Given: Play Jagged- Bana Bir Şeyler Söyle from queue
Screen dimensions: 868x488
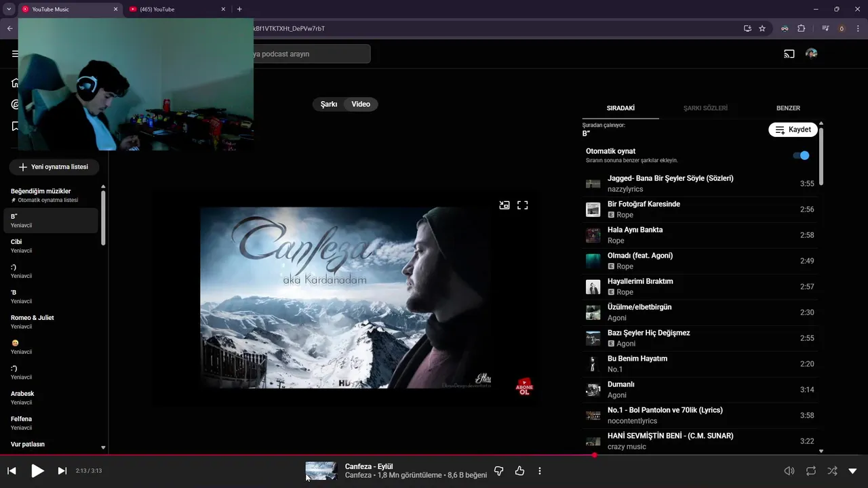Looking at the screenshot, I should point(700,184).
